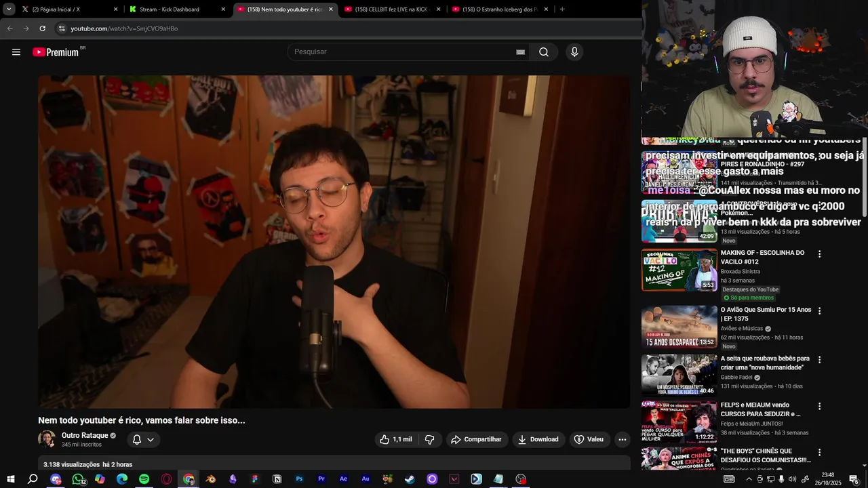Open notification bell dropdown for Outro Rataque
The width and height of the screenshot is (868, 488).
143,439
